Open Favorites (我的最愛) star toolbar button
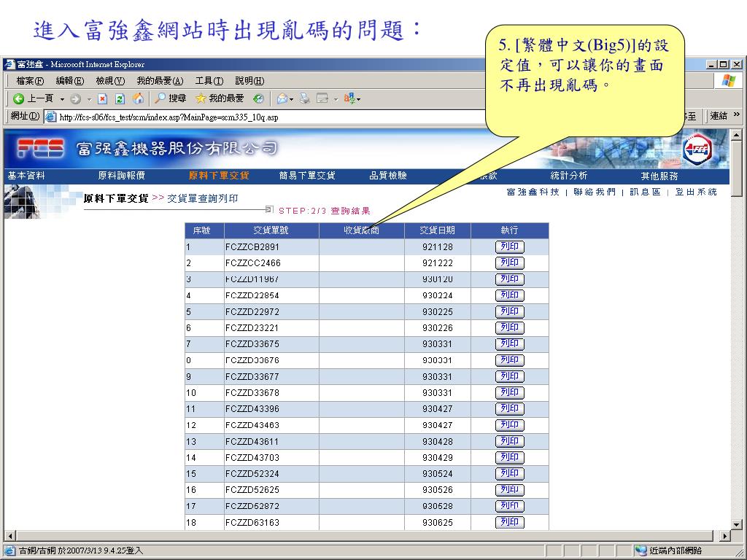The width and height of the screenshot is (747, 560). pos(220,98)
